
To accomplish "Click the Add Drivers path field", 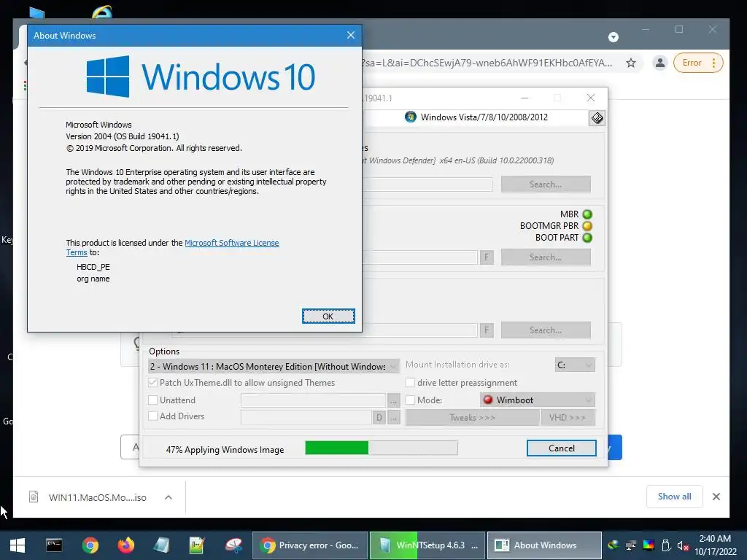I will [306, 417].
